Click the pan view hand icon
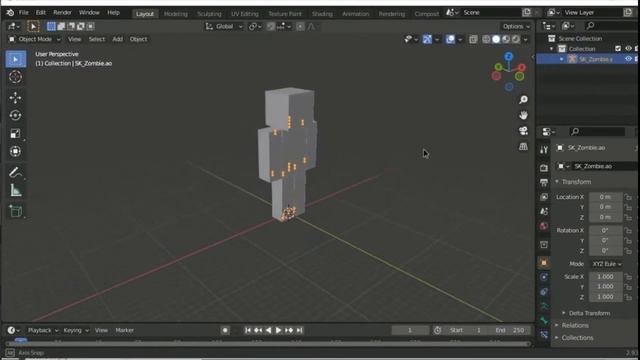 [523, 116]
